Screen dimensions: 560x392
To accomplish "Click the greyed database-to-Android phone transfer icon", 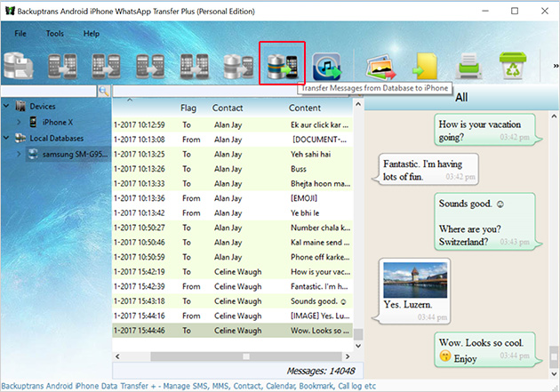I will pos(238,66).
